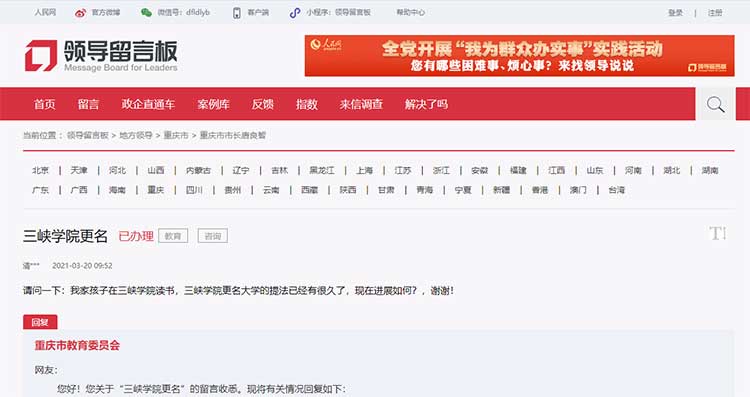Open the mobile client phone icon

(236, 13)
